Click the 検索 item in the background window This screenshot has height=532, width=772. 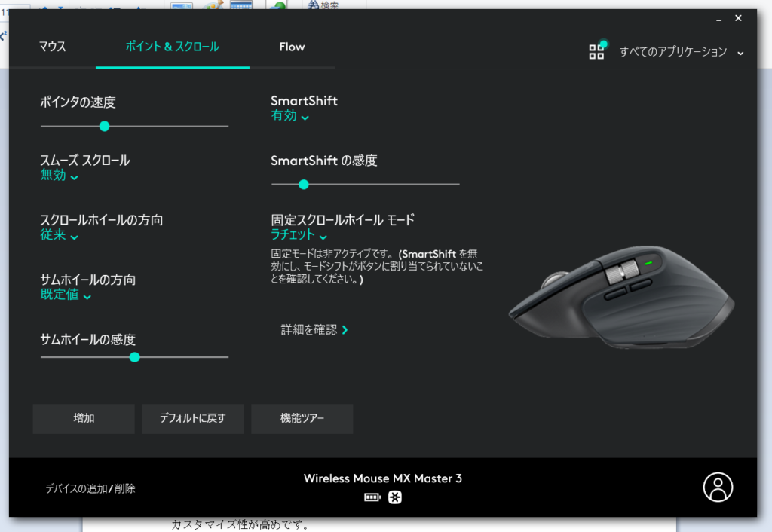point(323,5)
